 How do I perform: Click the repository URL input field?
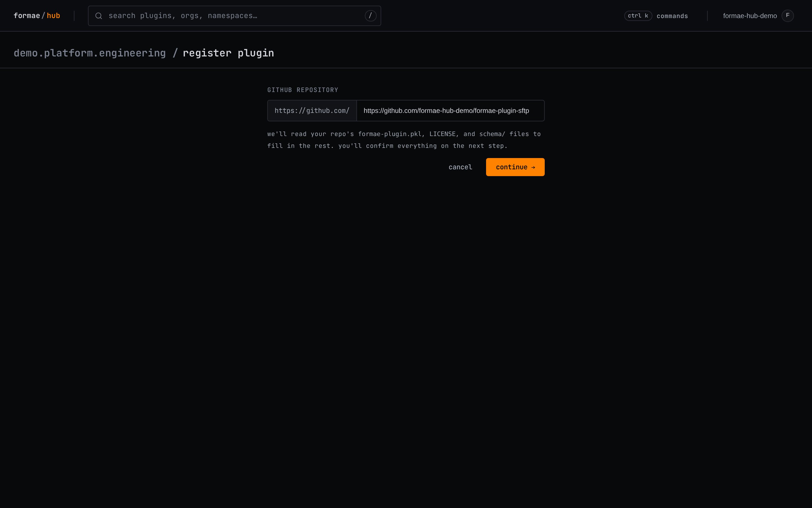point(450,111)
